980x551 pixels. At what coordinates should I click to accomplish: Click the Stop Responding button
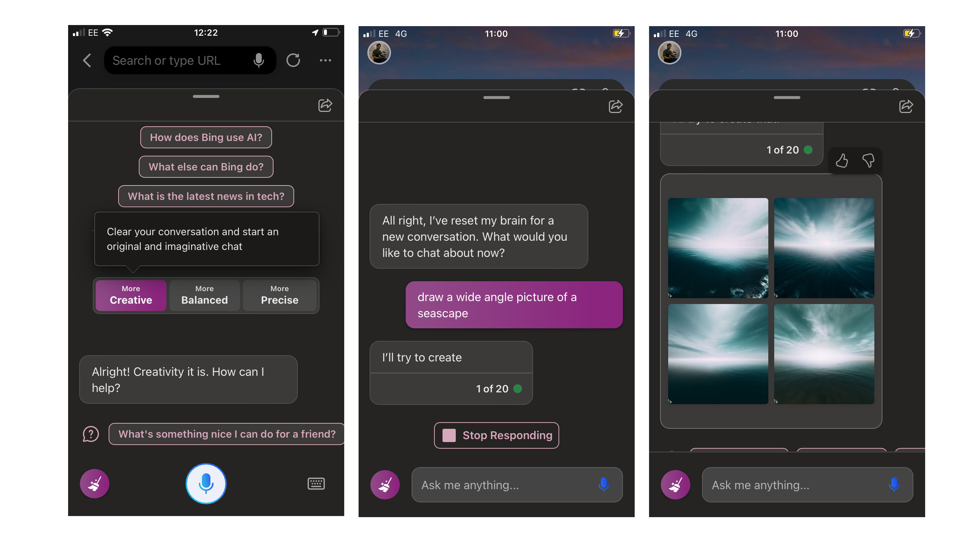pyautogui.click(x=496, y=435)
